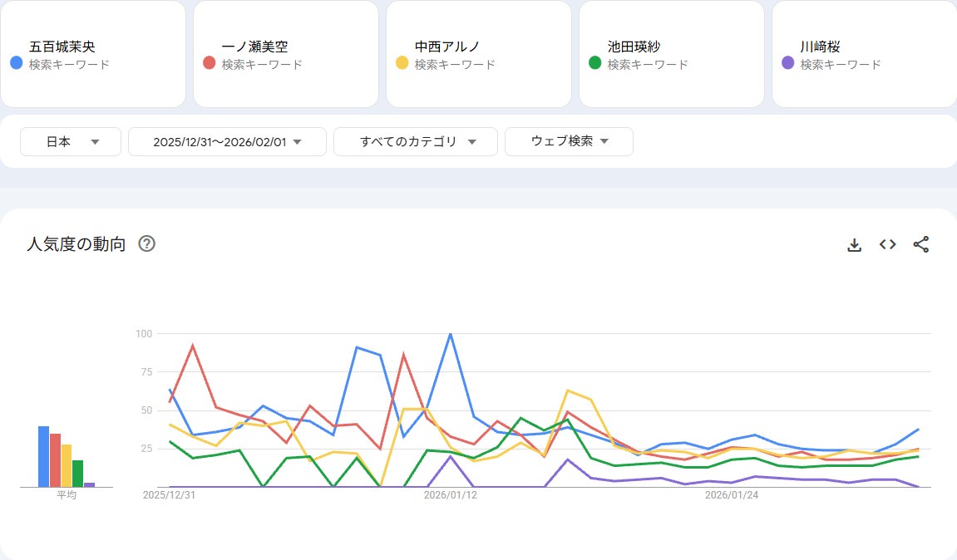Screen dimensions: 957x560
Task: Open help icon beside 人気度の動向
Action: point(147,243)
